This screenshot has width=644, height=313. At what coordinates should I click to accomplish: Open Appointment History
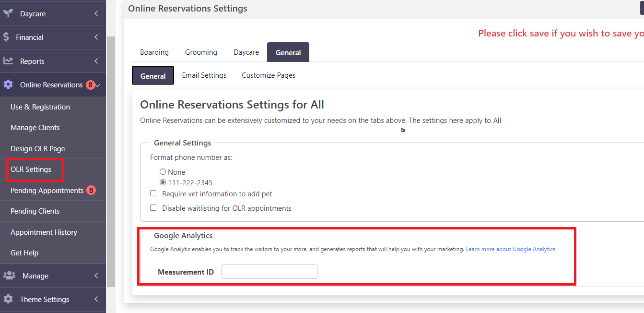pyautogui.click(x=44, y=232)
